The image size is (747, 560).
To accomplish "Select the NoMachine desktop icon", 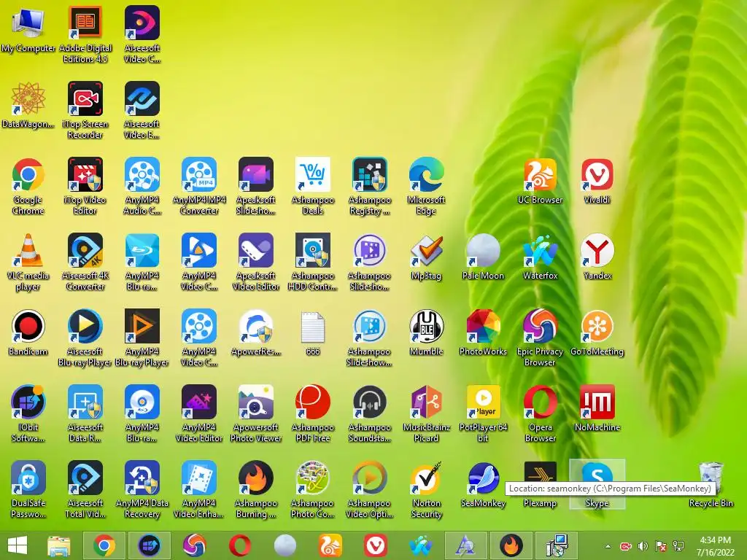I will click(597, 408).
